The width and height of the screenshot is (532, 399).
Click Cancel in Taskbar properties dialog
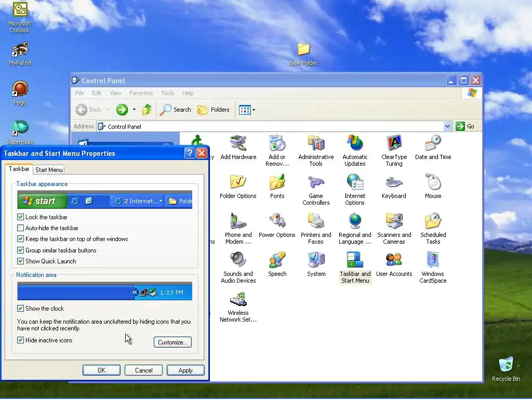143,370
